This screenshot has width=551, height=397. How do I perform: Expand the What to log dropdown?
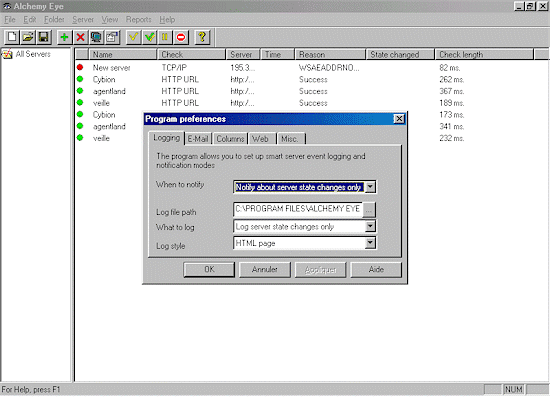[x=370, y=227]
